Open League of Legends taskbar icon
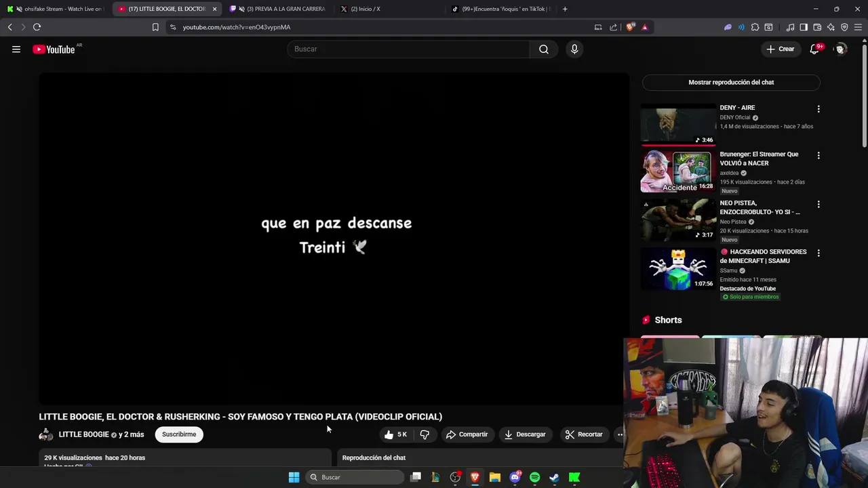The height and width of the screenshot is (488, 868). [x=435, y=477]
